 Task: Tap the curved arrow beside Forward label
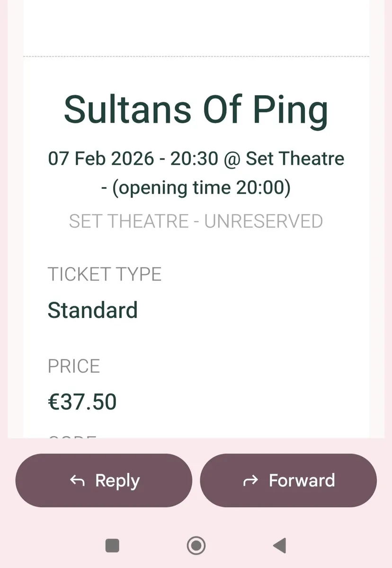click(x=250, y=480)
